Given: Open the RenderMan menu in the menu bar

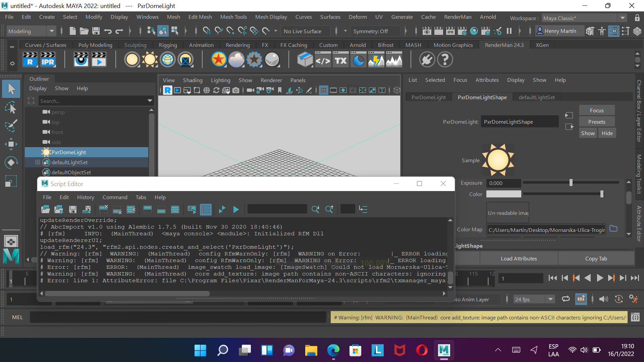Looking at the screenshot, I should click(458, 17).
